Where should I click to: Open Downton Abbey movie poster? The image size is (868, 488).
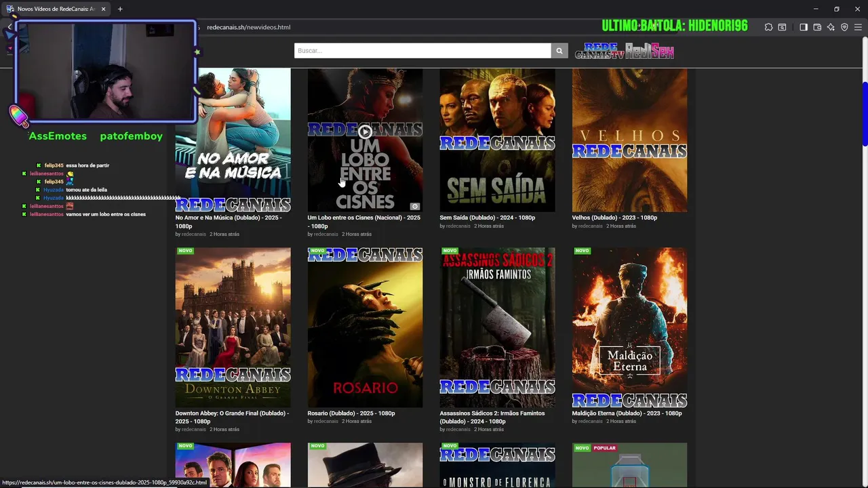(x=233, y=327)
